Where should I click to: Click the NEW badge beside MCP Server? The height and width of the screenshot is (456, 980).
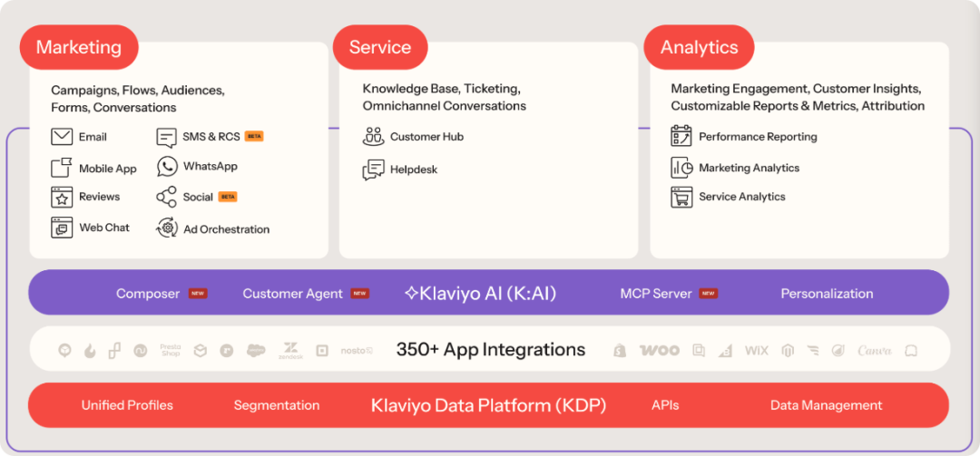click(708, 293)
